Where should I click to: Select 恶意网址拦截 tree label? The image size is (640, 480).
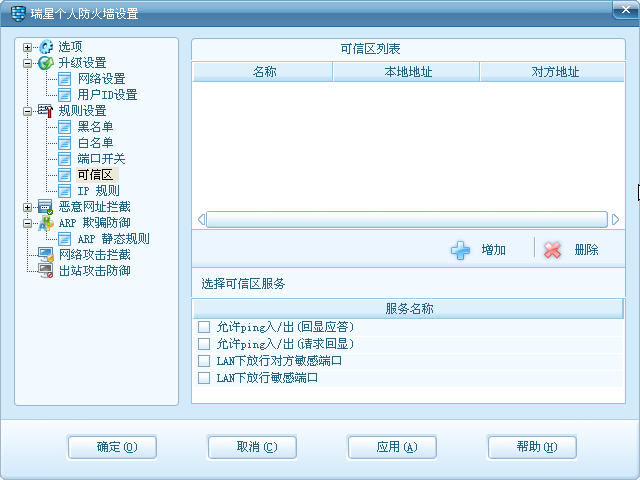pyautogui.click(x=95, y=207)
